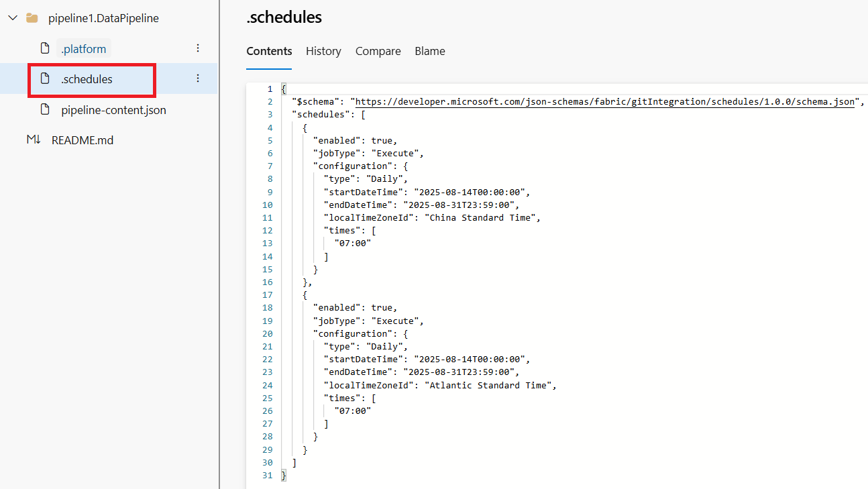Screen dimensions: 868x489
Task: Click the .schedules file icon
Action: pos(45,78)
